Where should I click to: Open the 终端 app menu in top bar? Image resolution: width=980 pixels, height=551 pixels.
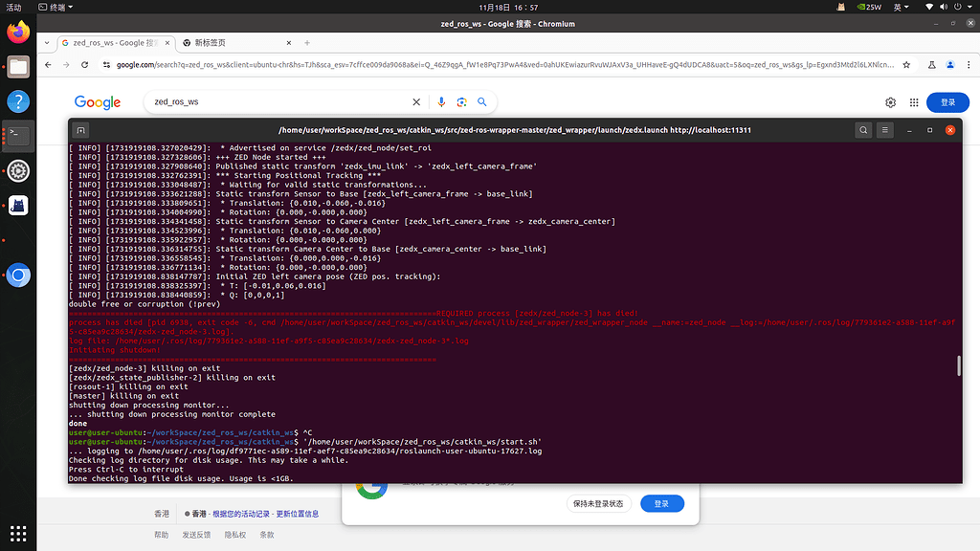coord(59,7)
